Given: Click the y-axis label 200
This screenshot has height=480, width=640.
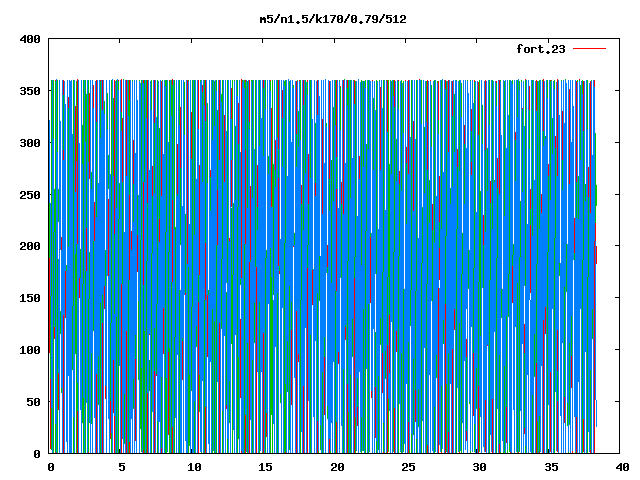Looking at the screenshot, I should tap(30, 247).
